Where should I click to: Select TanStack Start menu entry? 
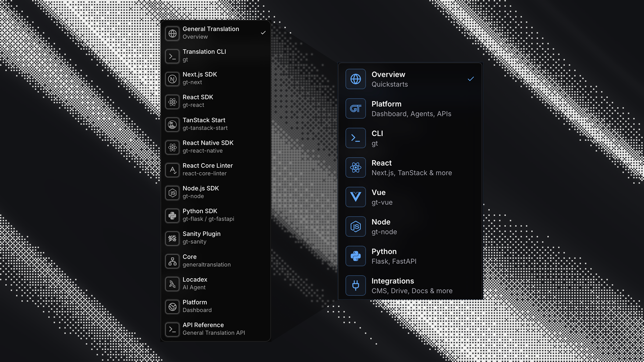(x=216, y=125)
